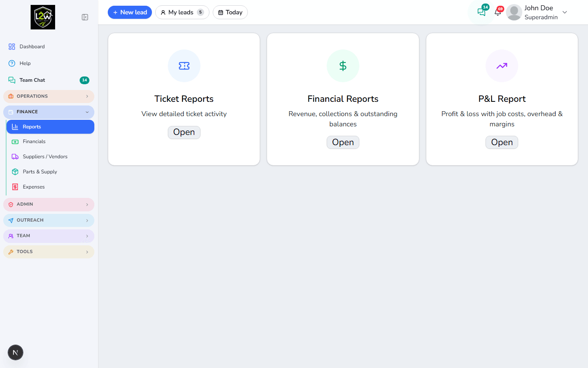The image size is (588, 368).
Task: Open Financials in the sidebar
Action: [x=50, y=141]
